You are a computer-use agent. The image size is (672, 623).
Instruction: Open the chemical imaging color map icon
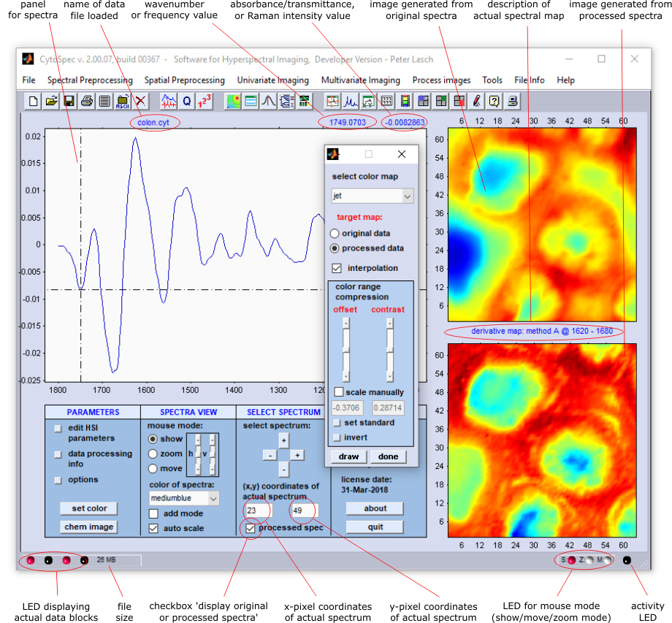234,101
